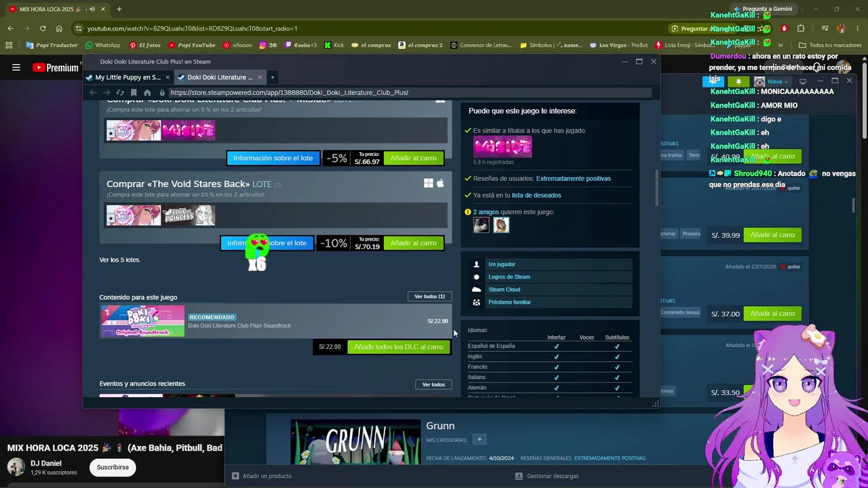Open the YouTube guide hamburger menu

point(16,68)
